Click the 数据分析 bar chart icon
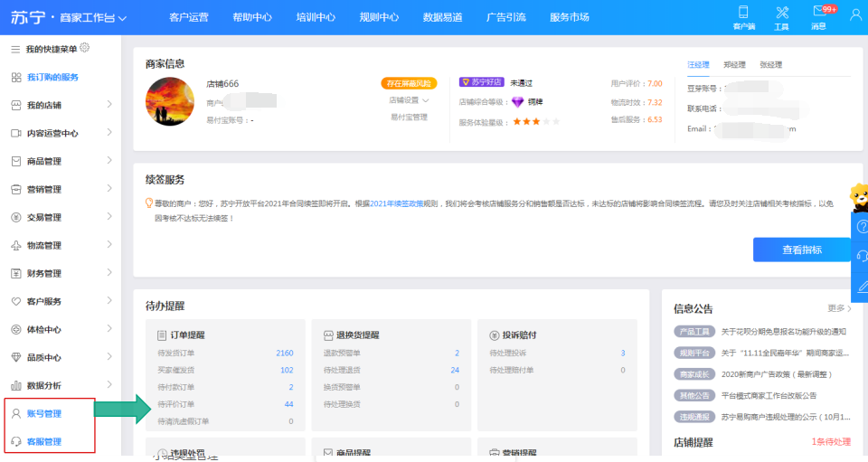Viewport: 868px width, 462px height. click(16, 386)
